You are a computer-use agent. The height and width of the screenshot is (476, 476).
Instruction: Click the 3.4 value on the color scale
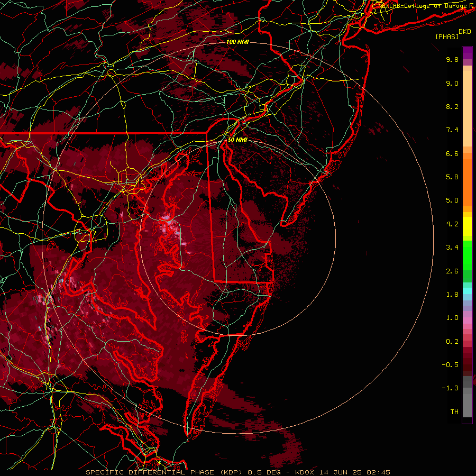[452, 248]
